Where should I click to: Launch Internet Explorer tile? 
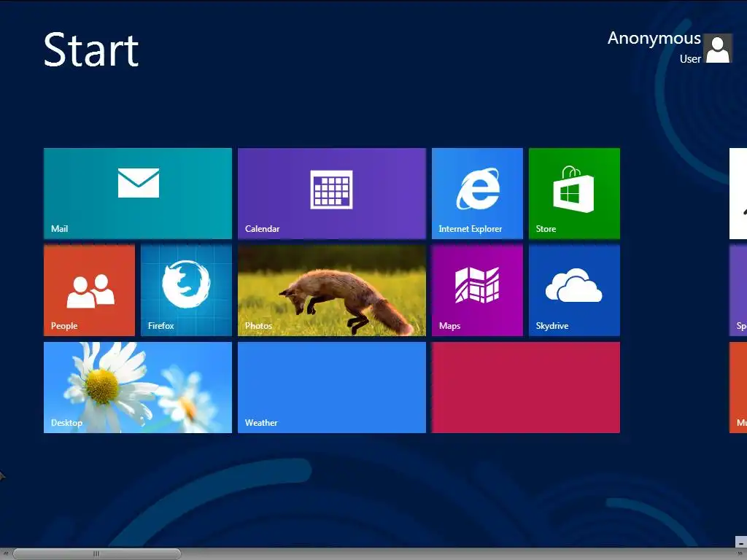pos(477,193)
